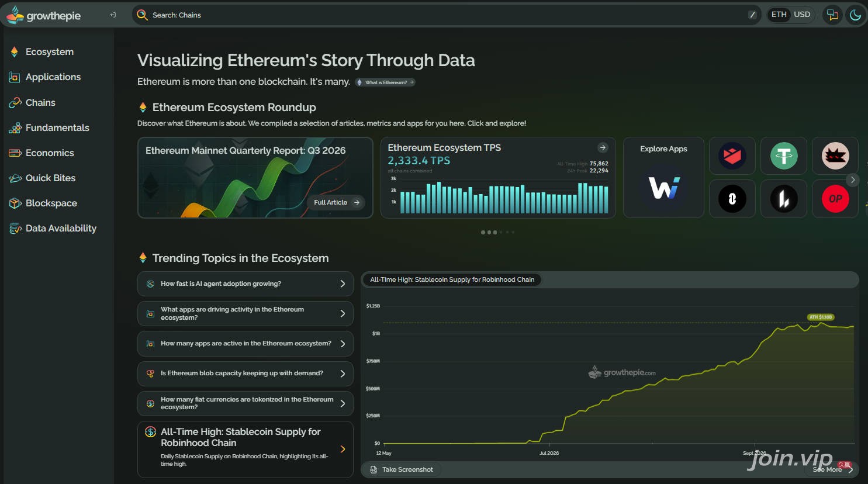The height and width of the screenshot is (484, 868).
Task: Click the slash shortcut icon in search
Action: pyautogui.click(x=752, y=15)
